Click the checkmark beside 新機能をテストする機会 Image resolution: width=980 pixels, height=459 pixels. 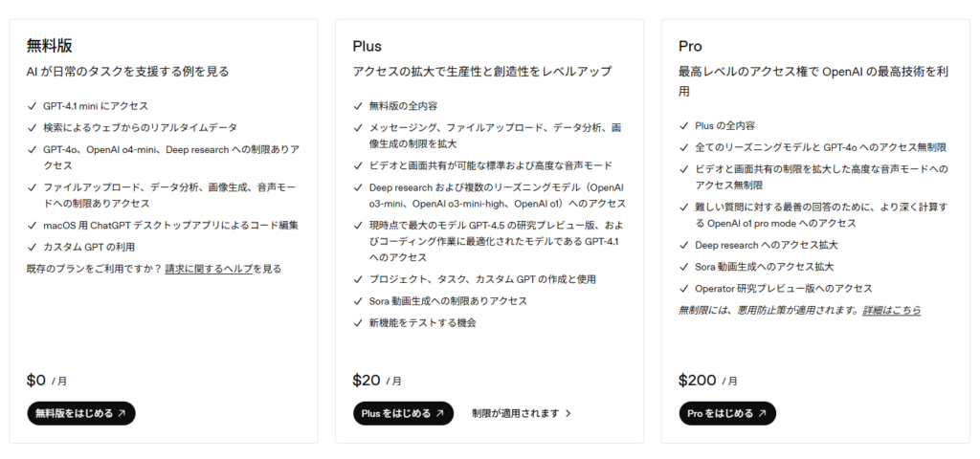click(358, 322)
